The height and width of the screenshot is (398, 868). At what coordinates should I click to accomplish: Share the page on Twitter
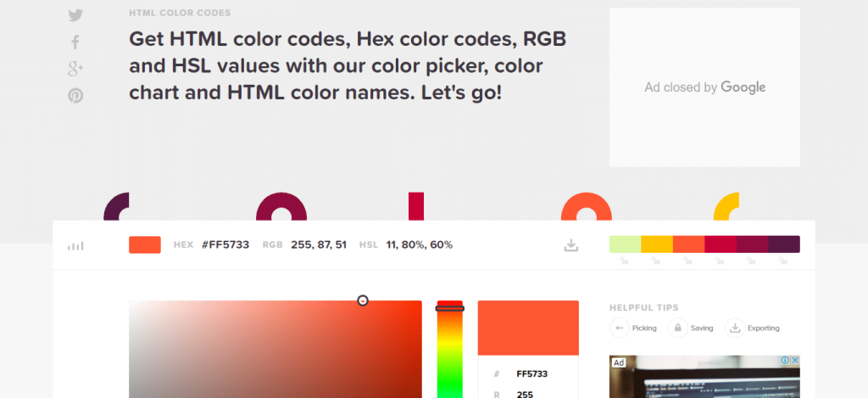(x=75, y=15)
